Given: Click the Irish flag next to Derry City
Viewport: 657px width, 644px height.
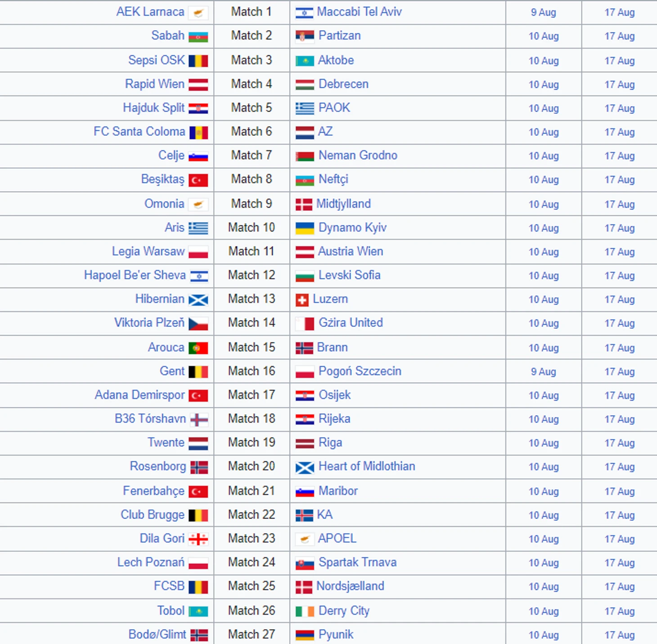Looking at the screenshot, I should coord(304,611).
